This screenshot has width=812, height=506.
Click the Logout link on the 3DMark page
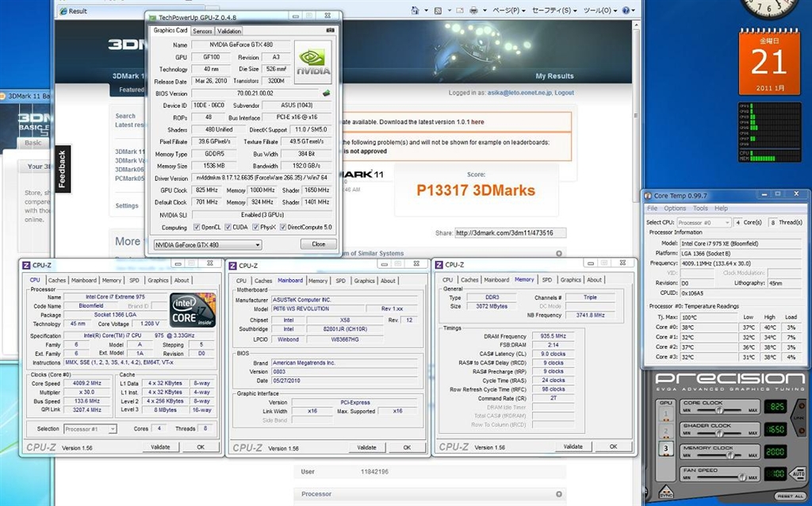[x=564, y=93]
